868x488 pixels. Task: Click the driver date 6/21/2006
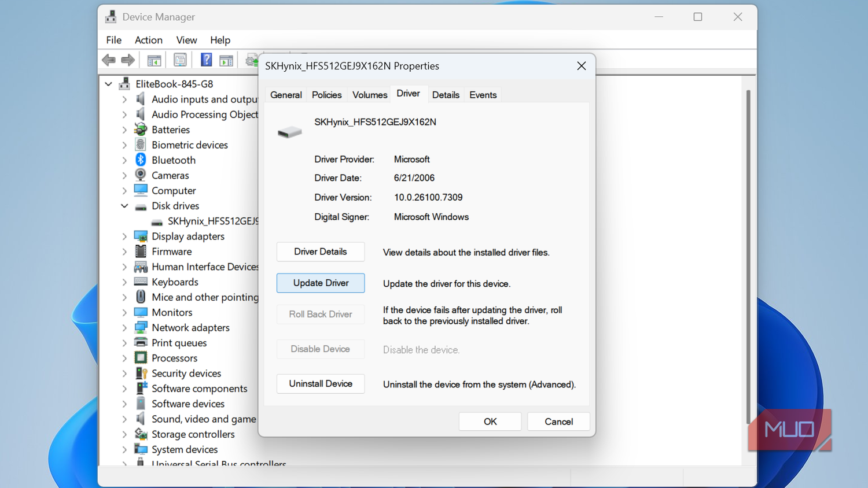pyautogui.click(x=414, y=178)
